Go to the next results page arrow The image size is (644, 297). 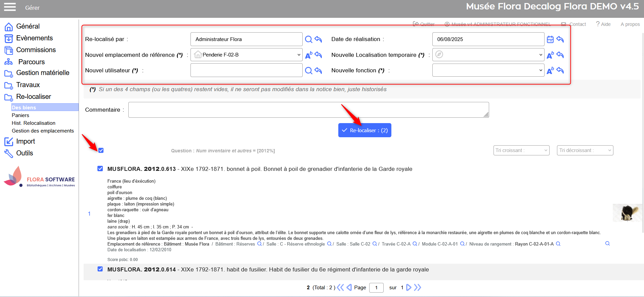[x=409, y=288]
